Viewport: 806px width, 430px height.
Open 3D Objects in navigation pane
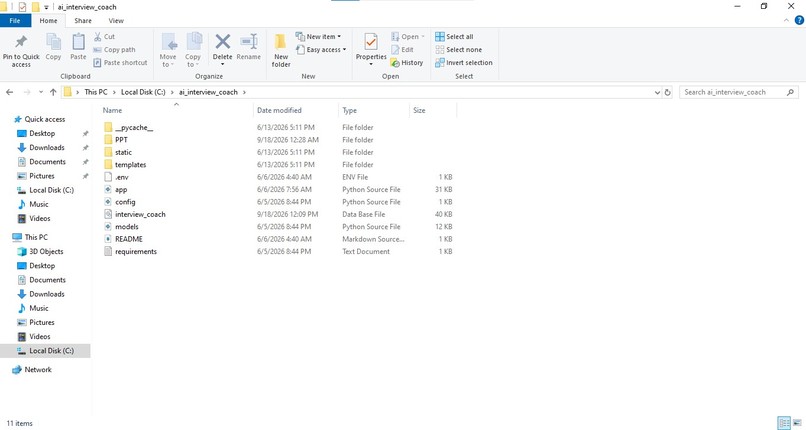tap(46, 252)
